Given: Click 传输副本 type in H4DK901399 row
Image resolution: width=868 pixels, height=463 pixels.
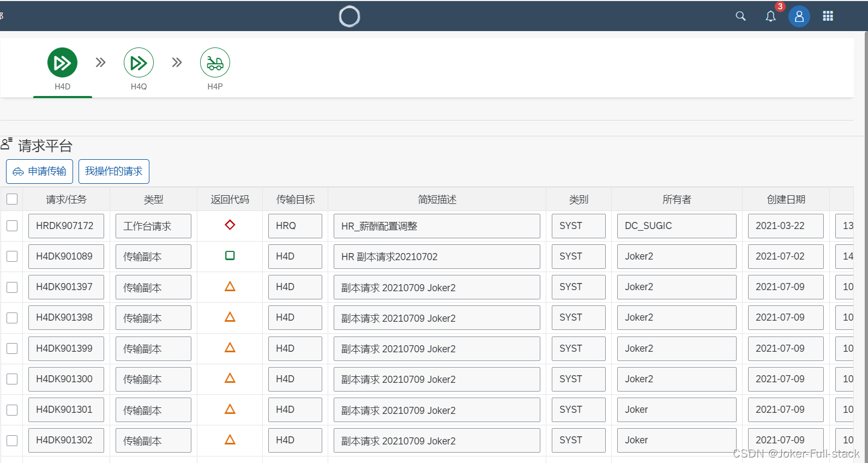Looking at the screenshot, I should 153,348.
